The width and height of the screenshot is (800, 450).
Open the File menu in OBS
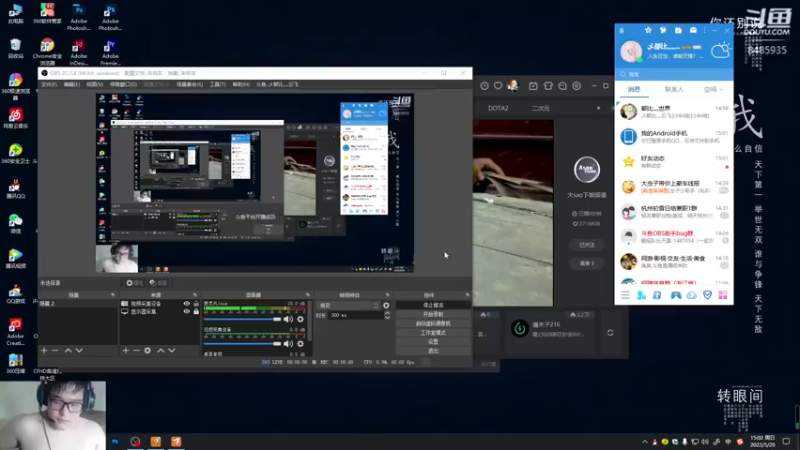[x=49, y=84]
